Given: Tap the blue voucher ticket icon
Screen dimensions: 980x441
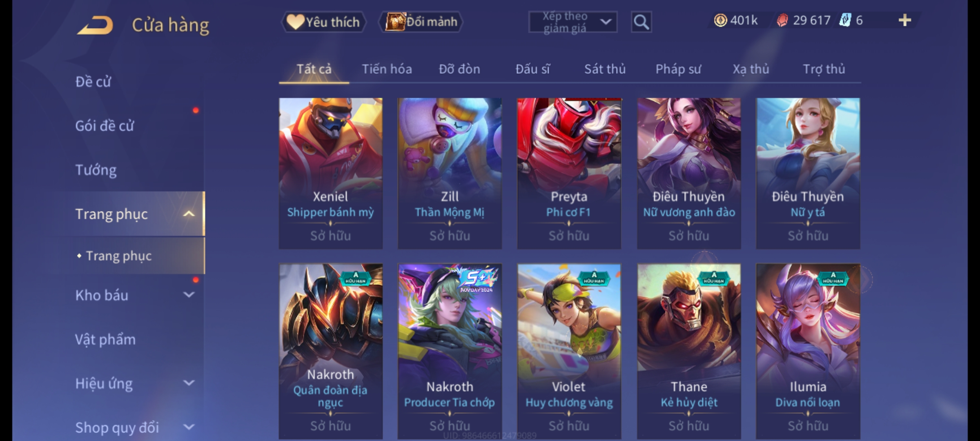Looking at the screenshot, I should coord(845,20).
